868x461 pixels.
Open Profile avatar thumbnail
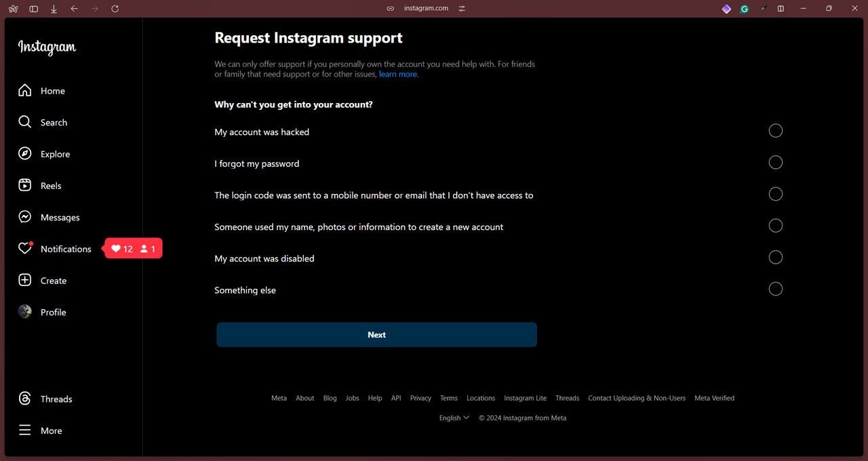[25, 312]
